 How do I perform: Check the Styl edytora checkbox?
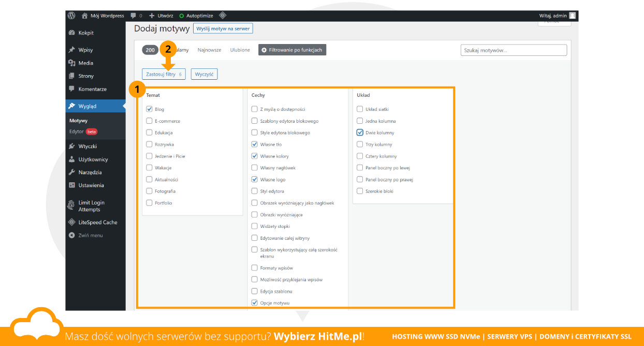(x=255, y=191)
